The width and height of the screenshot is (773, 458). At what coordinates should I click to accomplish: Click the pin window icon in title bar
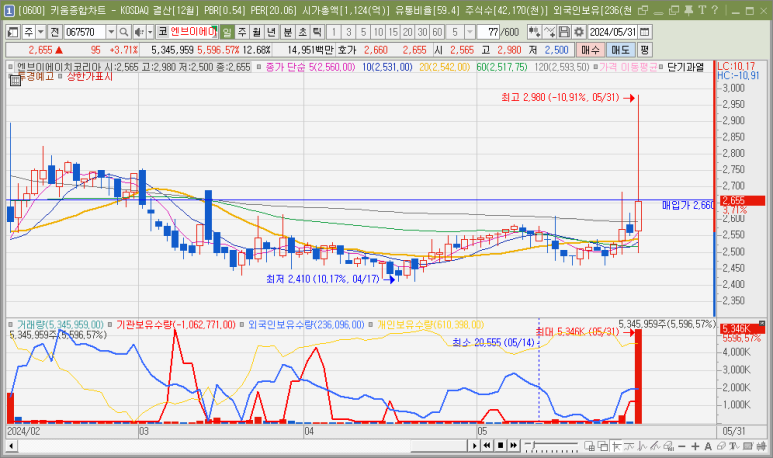coord(689,9)
